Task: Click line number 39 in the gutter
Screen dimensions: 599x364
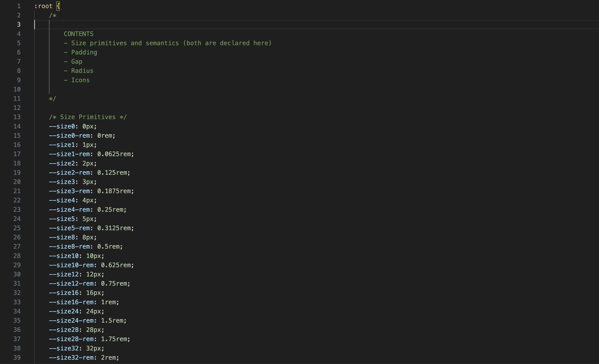Action: tap(17, 357)
